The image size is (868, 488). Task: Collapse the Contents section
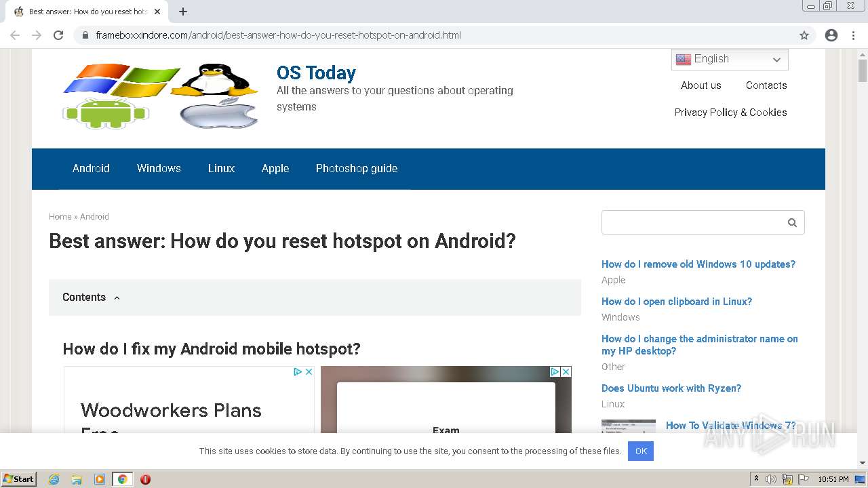[x=117, y=298]
